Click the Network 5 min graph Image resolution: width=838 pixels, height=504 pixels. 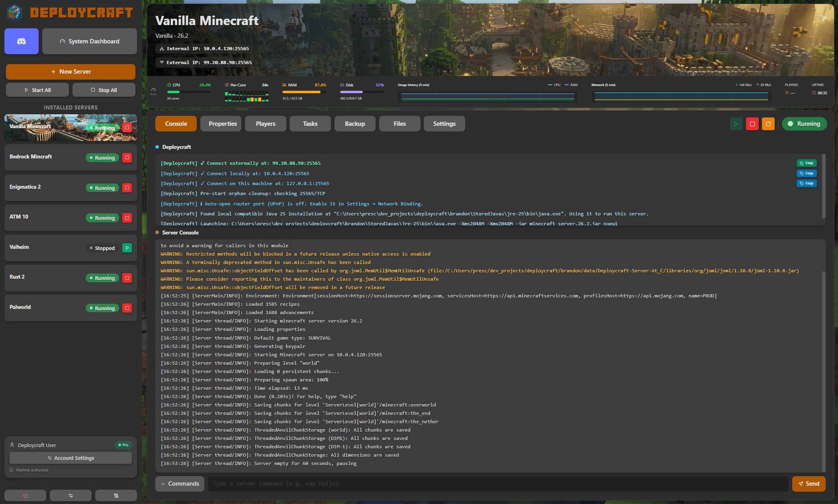tap(681, 96)
